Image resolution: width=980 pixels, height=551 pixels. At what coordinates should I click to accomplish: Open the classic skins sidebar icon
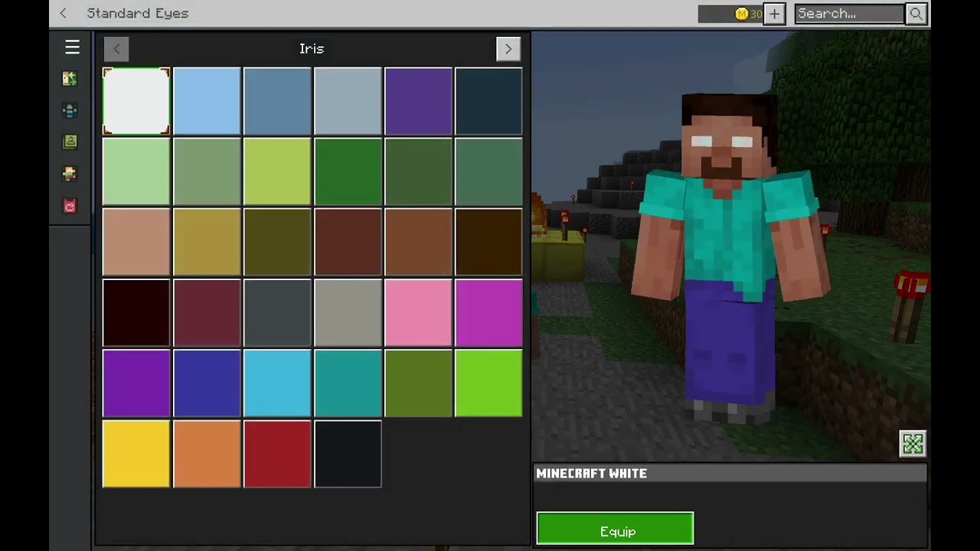(x=70, y=142)
